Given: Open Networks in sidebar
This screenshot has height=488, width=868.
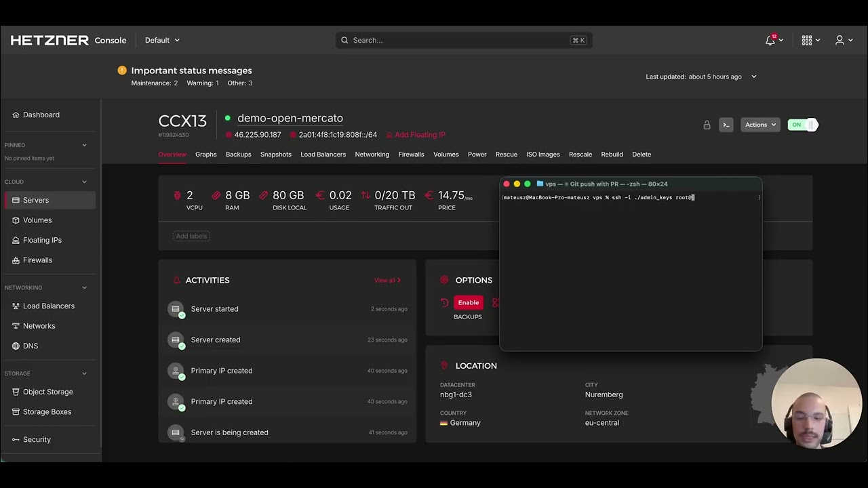Looking at the screenshot, I should point(50,326).
